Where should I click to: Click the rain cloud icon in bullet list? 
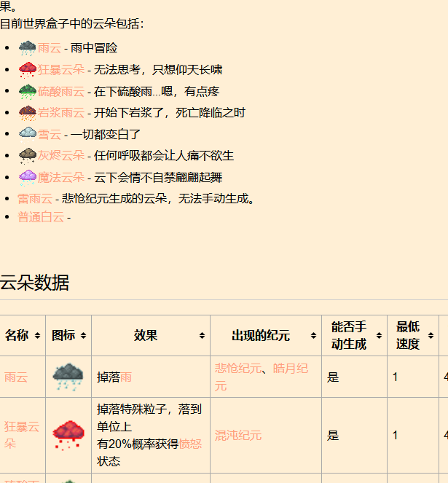pyautogui.click(x=28, y=48)
